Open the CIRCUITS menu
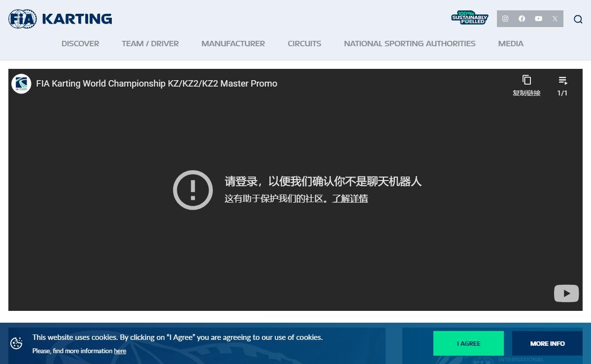 (x=304, y=44)
